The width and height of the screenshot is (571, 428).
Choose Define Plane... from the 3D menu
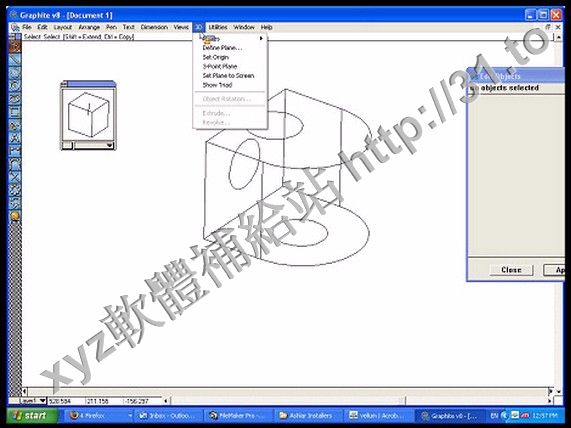[231, 48]
